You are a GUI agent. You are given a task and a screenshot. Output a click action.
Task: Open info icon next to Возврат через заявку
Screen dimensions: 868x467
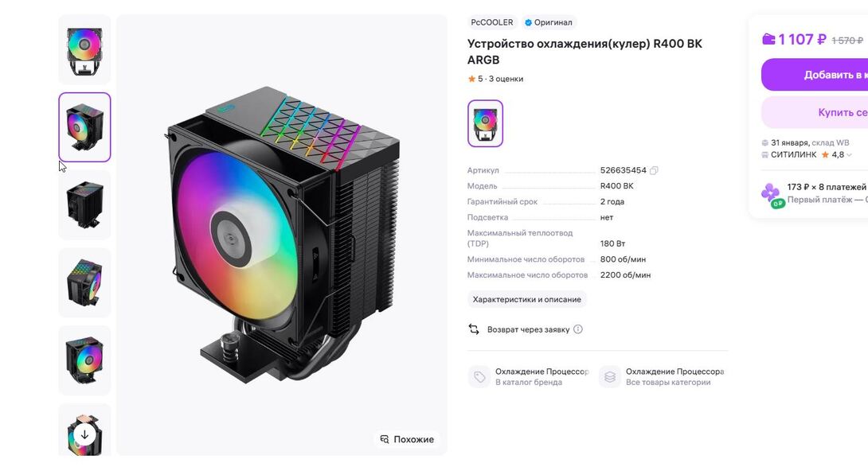click(578, 329)
